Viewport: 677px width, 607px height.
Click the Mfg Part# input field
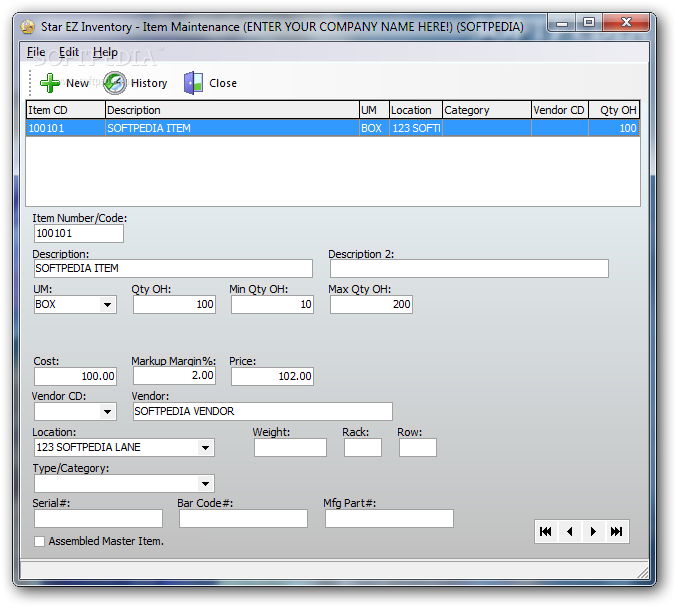(x=389, y=518)
